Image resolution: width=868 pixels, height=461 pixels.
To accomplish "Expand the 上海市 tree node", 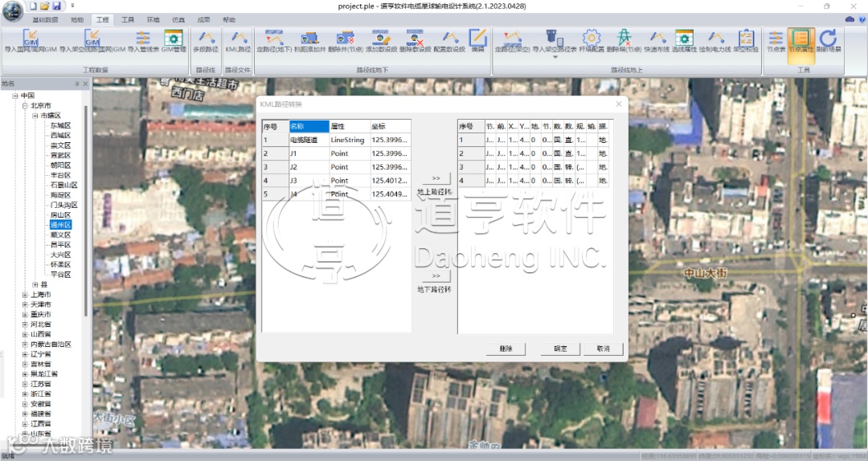I will 25,295.
